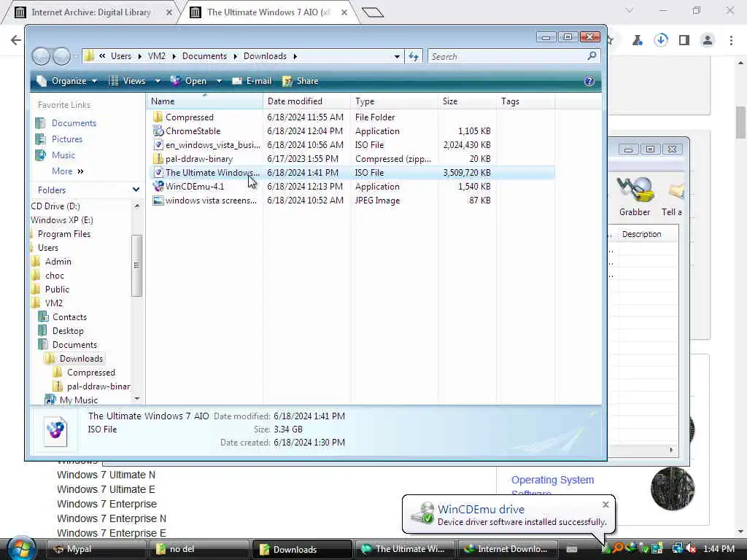Open Explorer help icon

click(589, 81)
